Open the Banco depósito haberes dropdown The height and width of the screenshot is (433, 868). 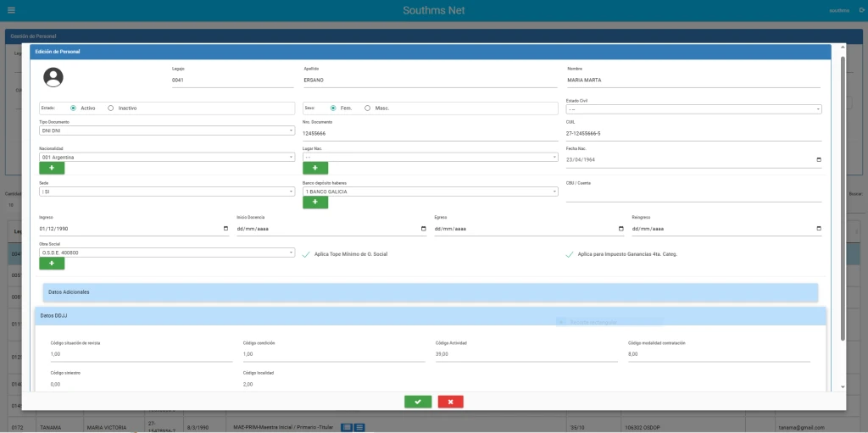(430, 192)
